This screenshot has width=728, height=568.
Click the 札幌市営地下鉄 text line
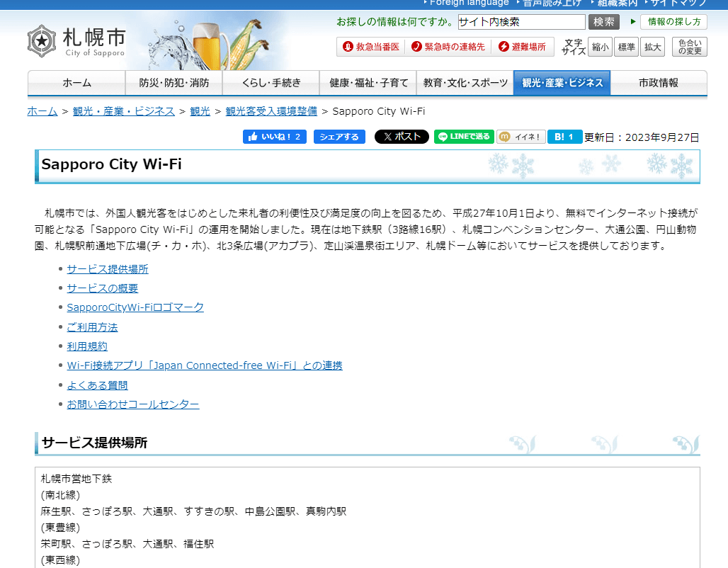76,479
